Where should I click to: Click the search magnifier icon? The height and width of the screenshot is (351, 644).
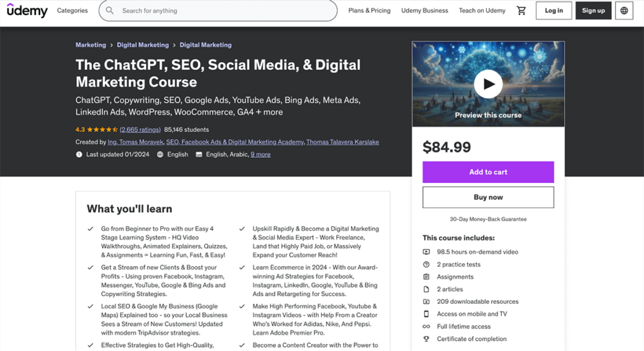109,10
